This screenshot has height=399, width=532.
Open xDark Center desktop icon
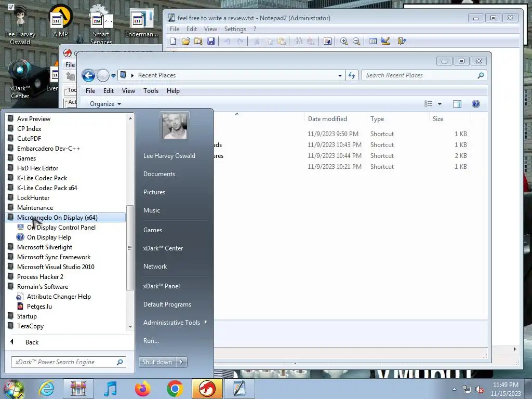click(x=20, y=79)
